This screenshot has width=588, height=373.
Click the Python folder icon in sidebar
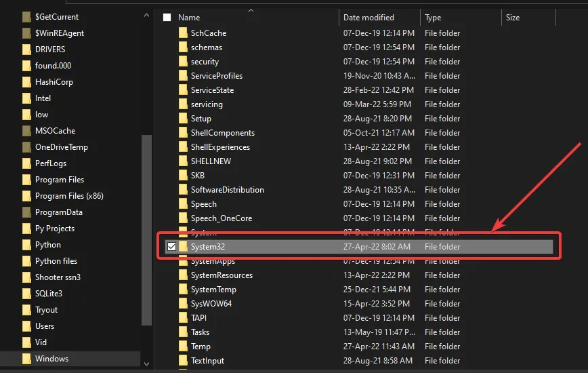[26, 245]
